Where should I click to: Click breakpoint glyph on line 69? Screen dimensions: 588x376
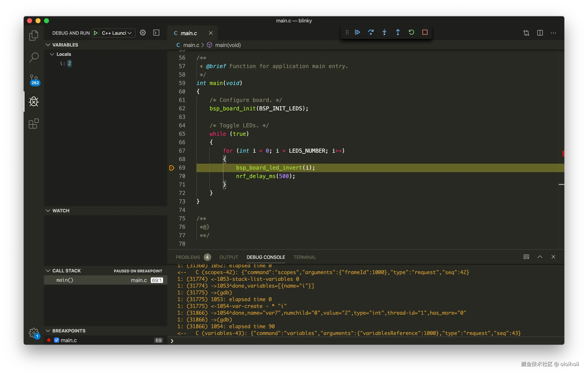coord(172,168)
